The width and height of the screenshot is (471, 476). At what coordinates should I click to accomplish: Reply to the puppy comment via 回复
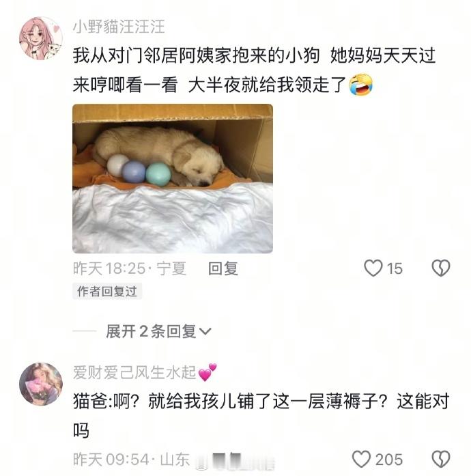tap(223, 268)
